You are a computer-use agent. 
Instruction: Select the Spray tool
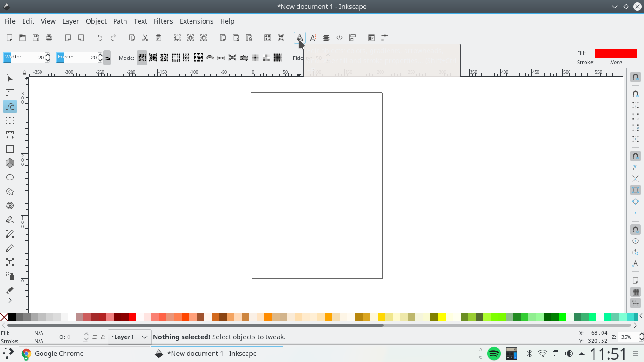[10, 276]
